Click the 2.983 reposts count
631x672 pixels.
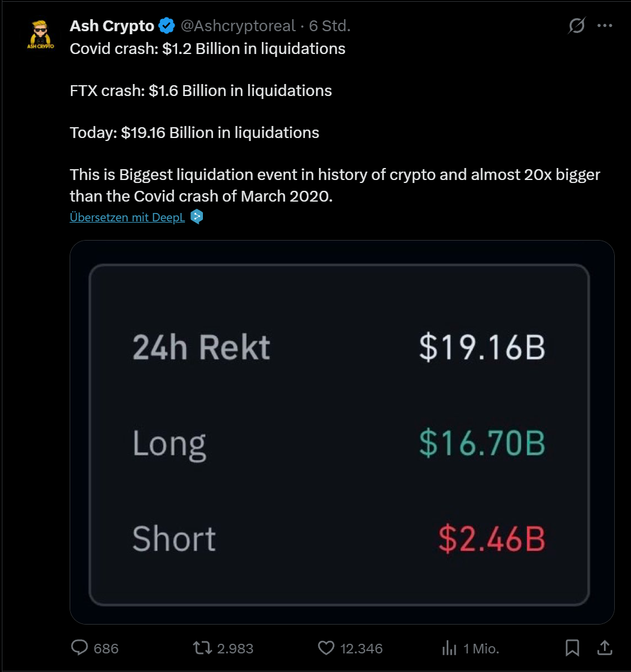pos(234,649)
